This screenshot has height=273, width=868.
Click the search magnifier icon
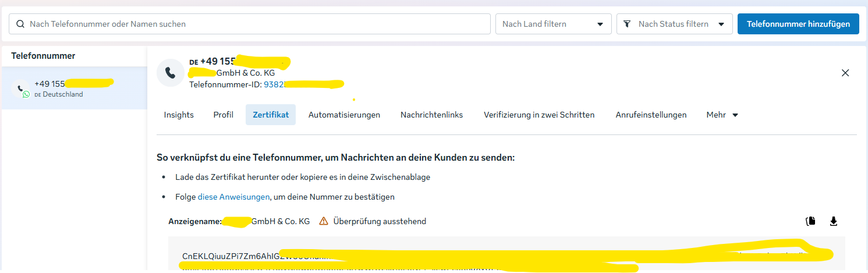20,24
